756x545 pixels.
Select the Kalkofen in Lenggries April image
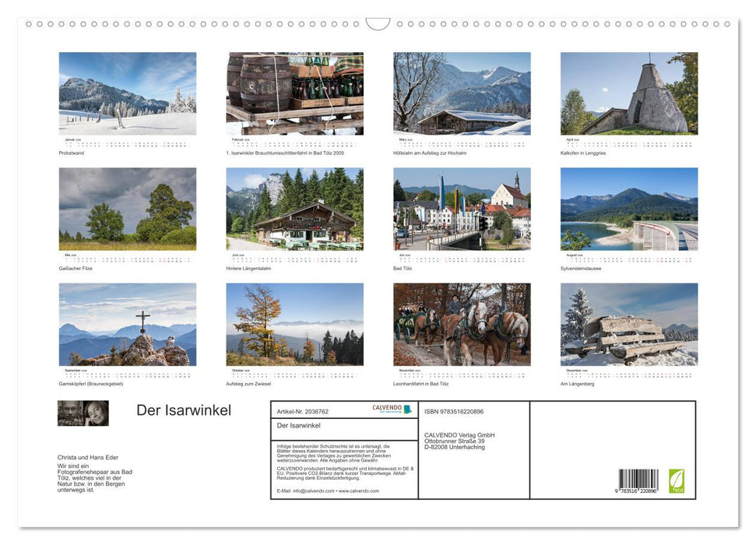628,93
